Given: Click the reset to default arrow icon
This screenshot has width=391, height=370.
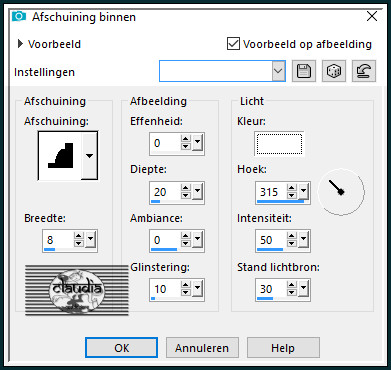Looking at the screenshot, I should coord(364,71).
